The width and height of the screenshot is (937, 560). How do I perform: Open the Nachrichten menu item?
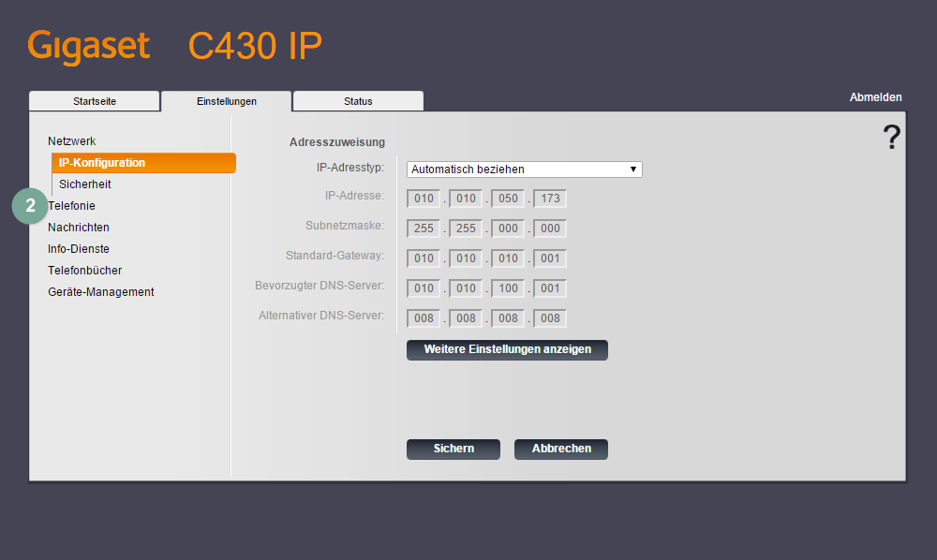(x=79, y=228)
